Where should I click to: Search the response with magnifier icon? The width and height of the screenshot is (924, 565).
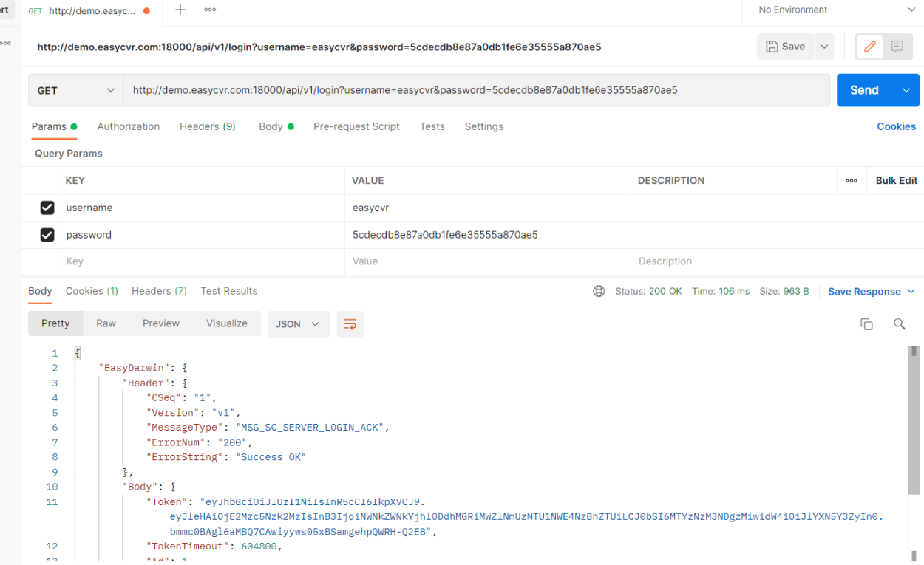point(899,324)
